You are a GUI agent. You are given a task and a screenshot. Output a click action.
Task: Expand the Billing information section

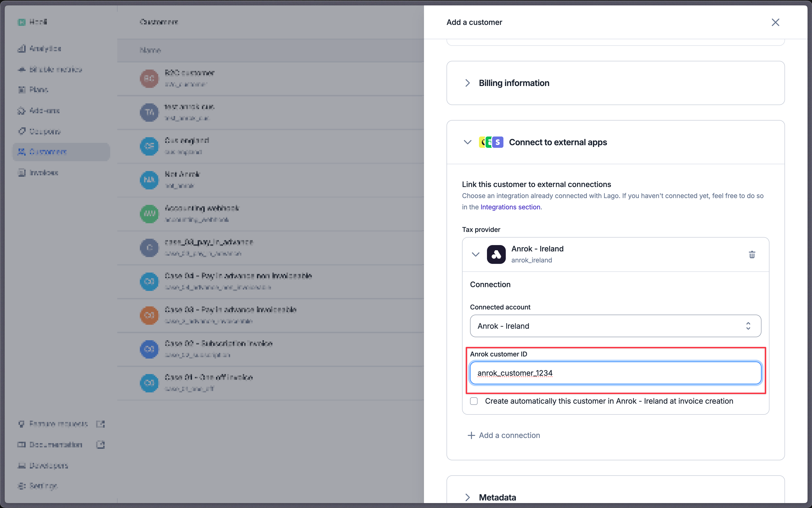pyautogui.click(x=616, y=83)
